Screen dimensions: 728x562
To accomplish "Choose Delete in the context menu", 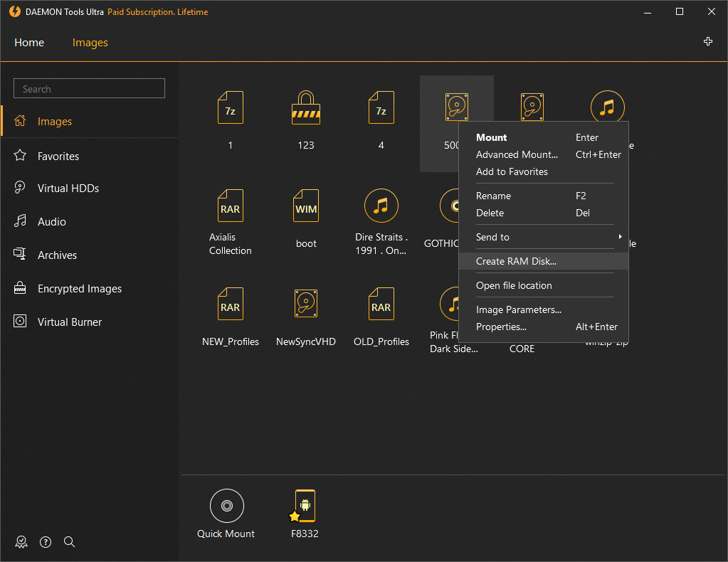I will pyautogui.click(x=543, y=213).
